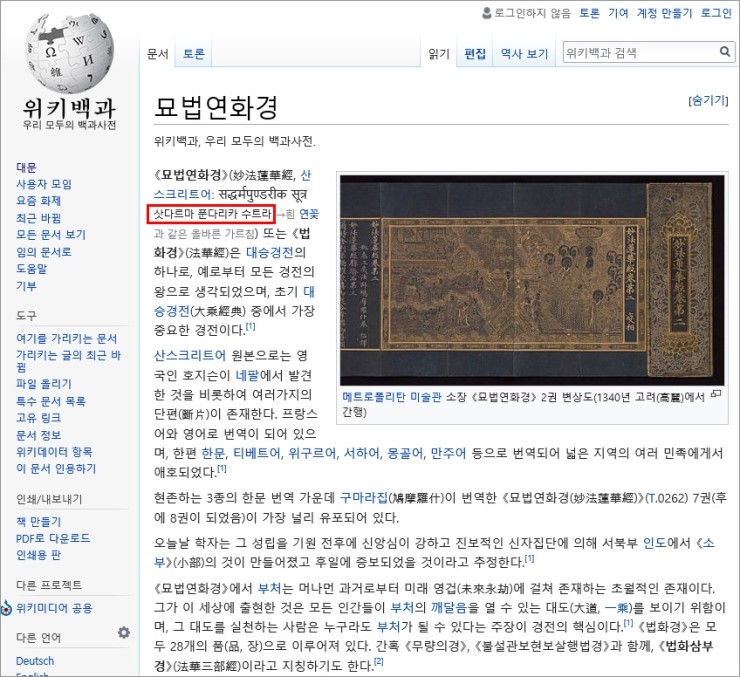Open language settings gear icon
Screen dimensions: 740x677
click(124, 632)
